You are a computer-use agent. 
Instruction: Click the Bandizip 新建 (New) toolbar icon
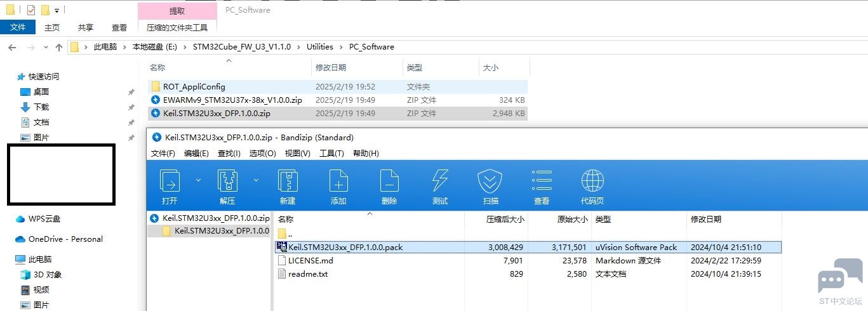[x=288, y=182]
